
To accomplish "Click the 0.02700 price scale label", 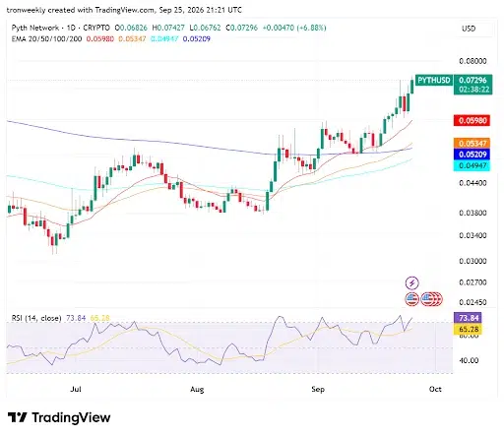I will pos(472,282).
